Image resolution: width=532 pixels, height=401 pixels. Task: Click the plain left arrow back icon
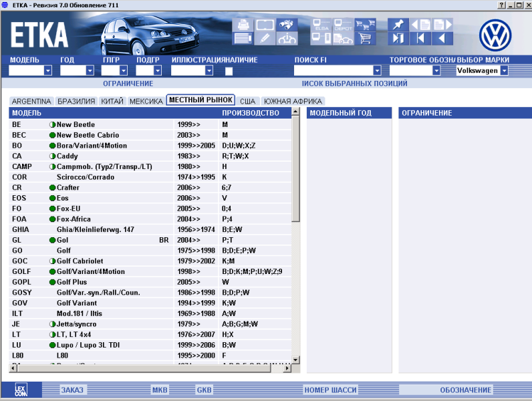click(442, 38)
